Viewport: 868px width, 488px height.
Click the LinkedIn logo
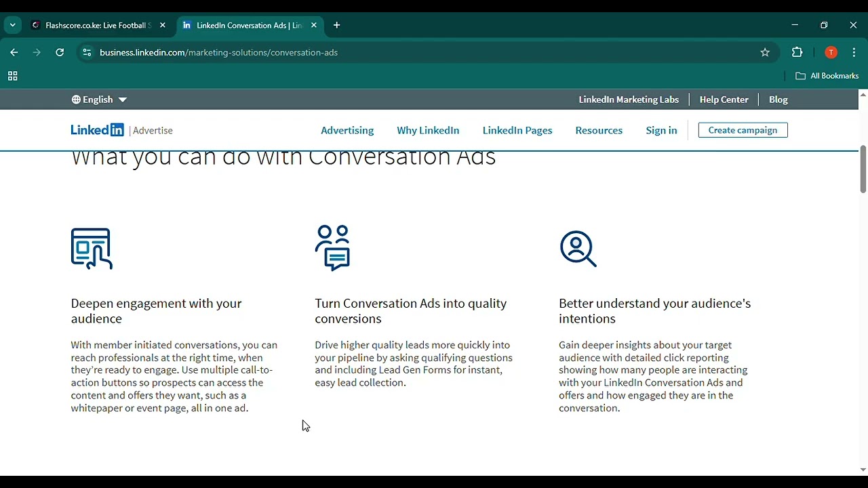pyautogui.click(x=98, y=130)
